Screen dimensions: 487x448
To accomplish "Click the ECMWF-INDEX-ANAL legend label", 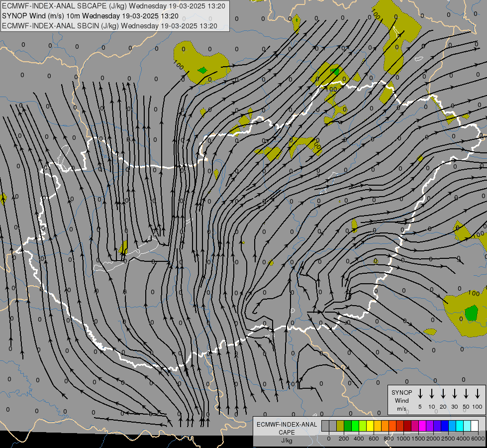I will (287, 425).
